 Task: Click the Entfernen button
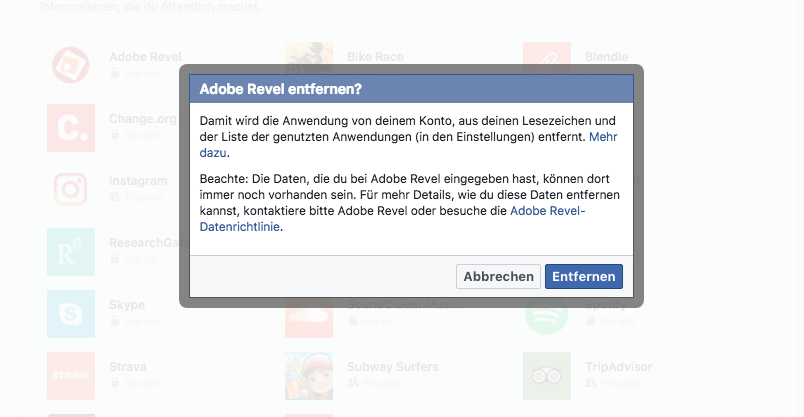584,276
